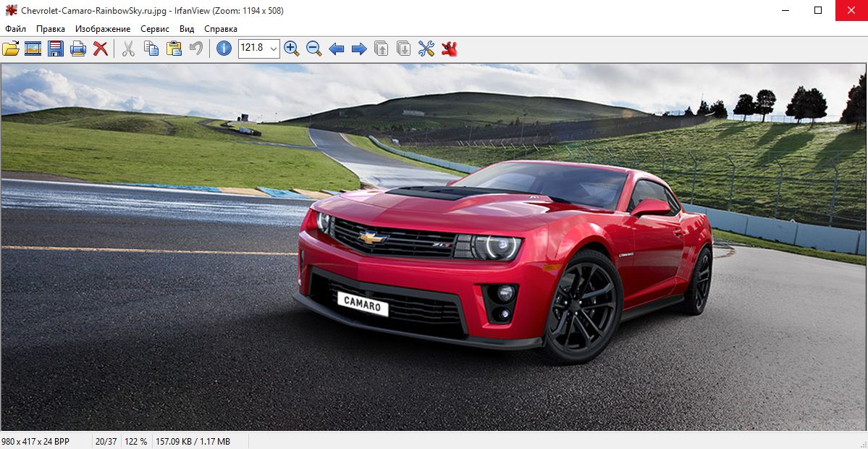The width and height of the screenshot is (868, 449).
Task: Open the Справка menu
Action: (x=221, y=29)
